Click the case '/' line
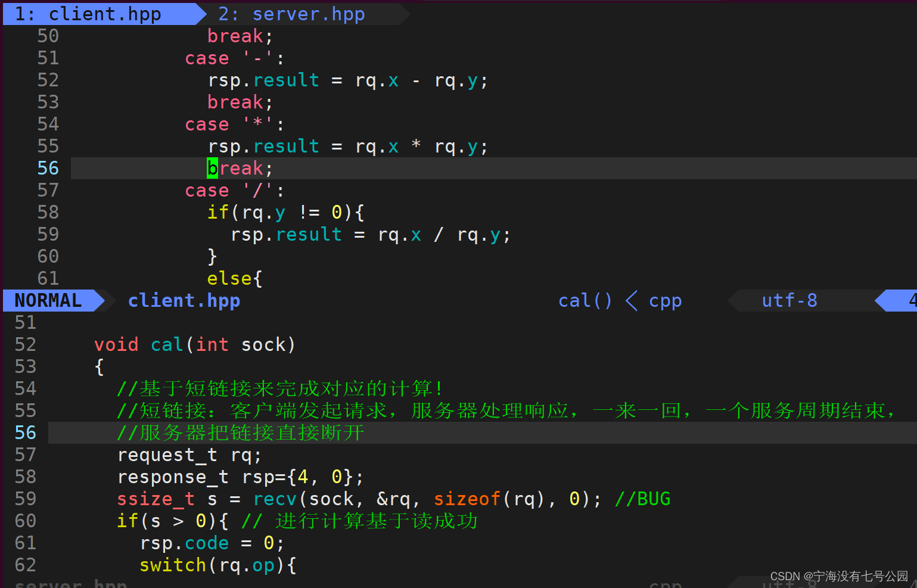This screenshot has width=917, height=588. (234, 190)
